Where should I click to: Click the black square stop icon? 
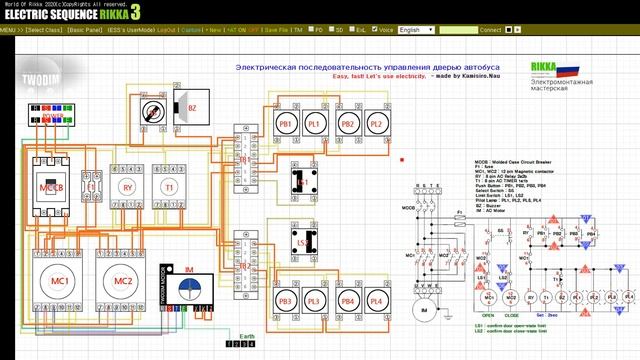coord(509,30)
